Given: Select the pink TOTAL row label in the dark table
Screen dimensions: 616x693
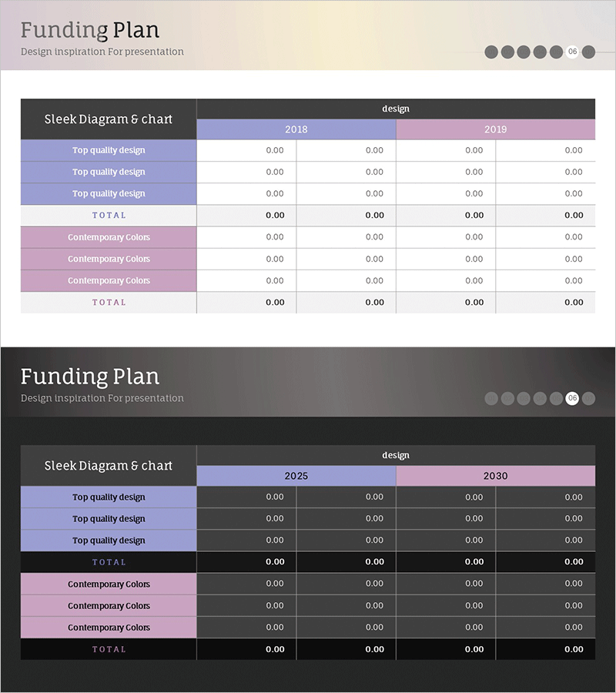Looking at the screenshot, I should (x=109, y=649).
